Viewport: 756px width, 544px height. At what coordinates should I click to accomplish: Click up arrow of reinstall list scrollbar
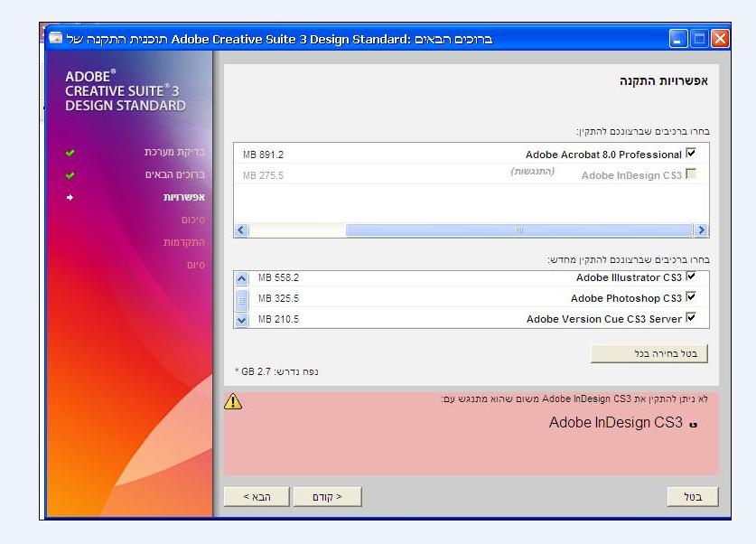241,278
